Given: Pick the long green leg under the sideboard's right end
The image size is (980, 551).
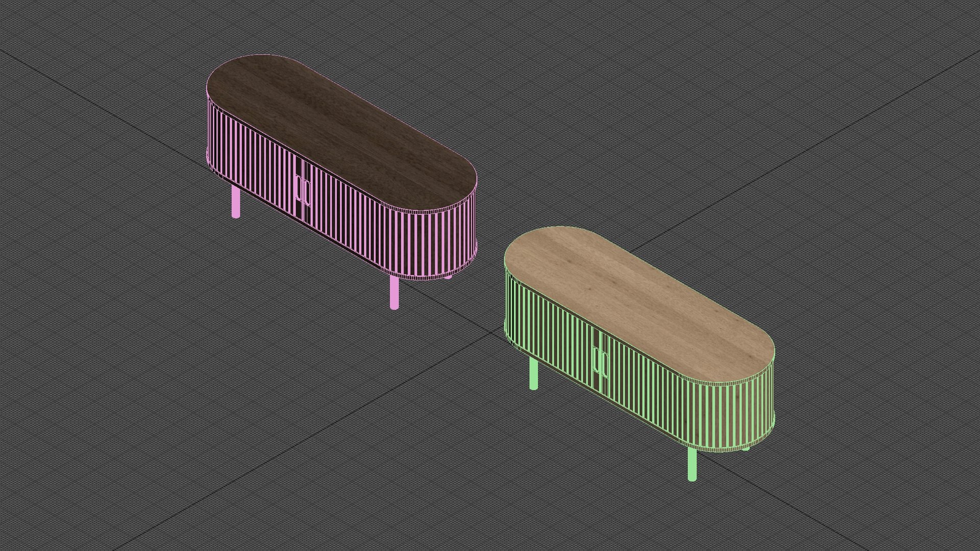Looking at the screenshot, I should (x=692, y=464).
